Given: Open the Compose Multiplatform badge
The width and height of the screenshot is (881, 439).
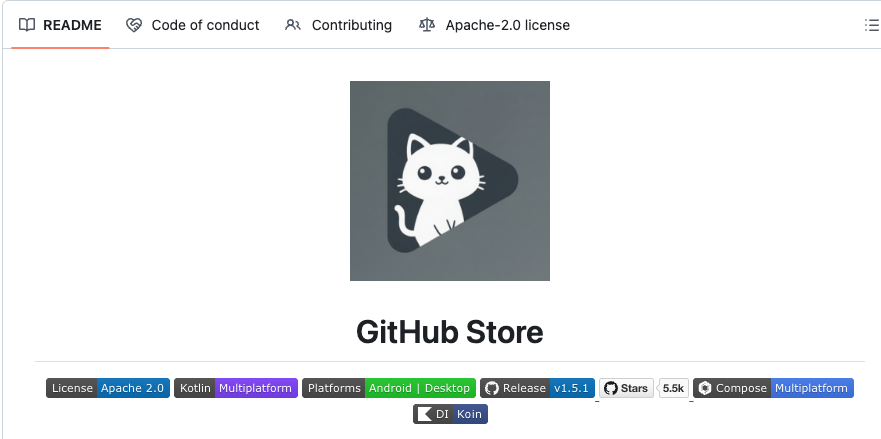Looking at the screenshot, I should tap(774, 388).
